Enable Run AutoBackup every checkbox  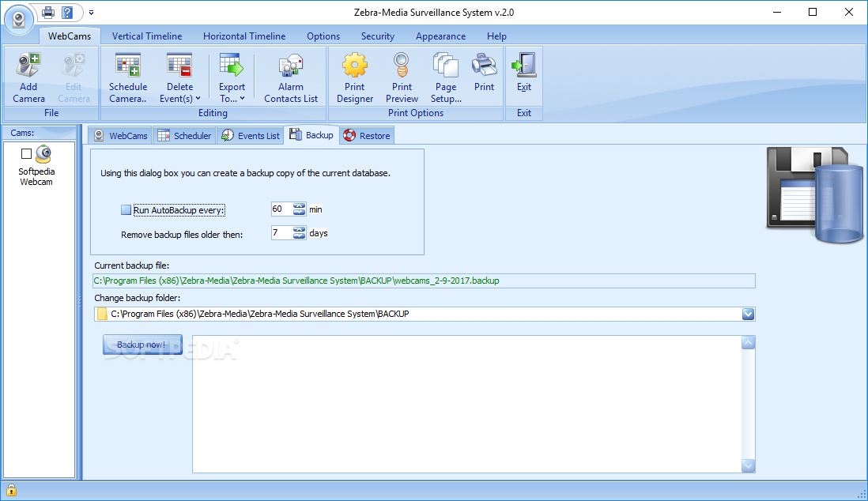(x=126, y=210)
